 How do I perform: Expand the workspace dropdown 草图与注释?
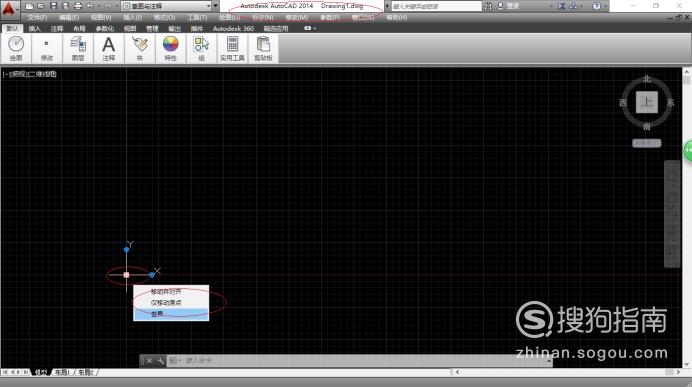[x=166, y=6]
